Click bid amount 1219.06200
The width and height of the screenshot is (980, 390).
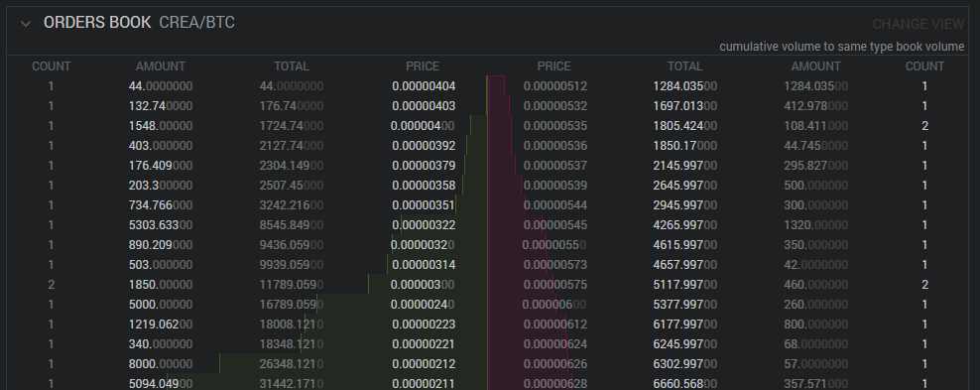pos(161,325)
